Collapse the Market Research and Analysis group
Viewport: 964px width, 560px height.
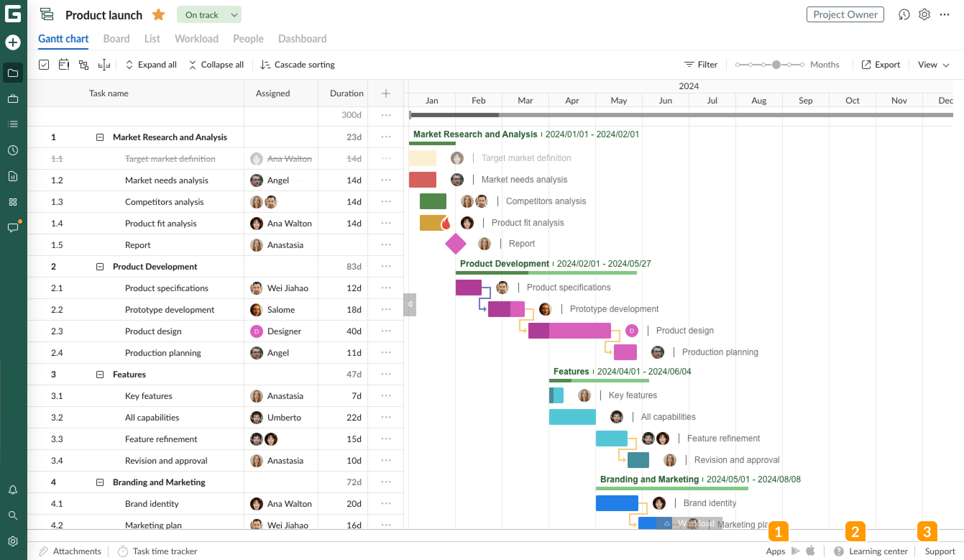click(x=100, y=137)
